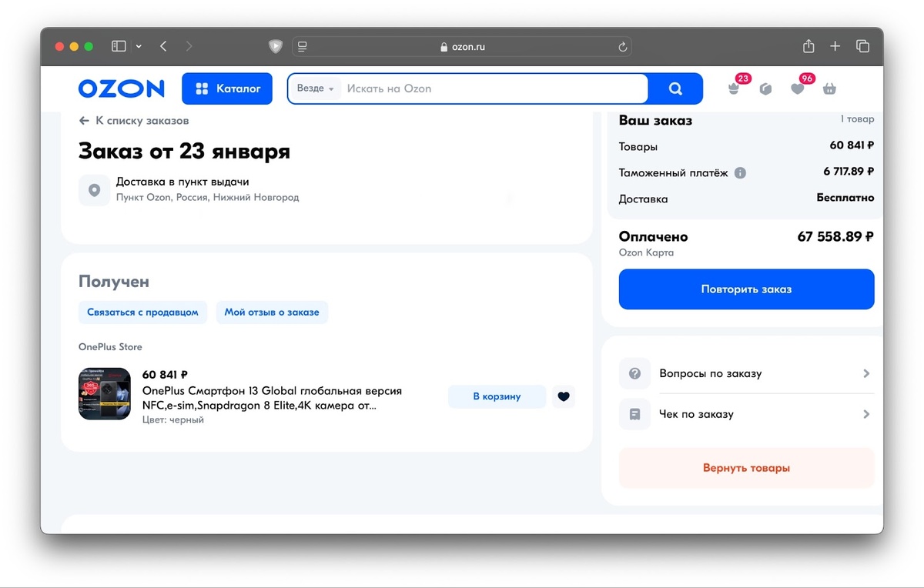The width and height of the screenshot is (924, 588).
Task: Click the Получен status heading
Action: click(x=114, y=282)
